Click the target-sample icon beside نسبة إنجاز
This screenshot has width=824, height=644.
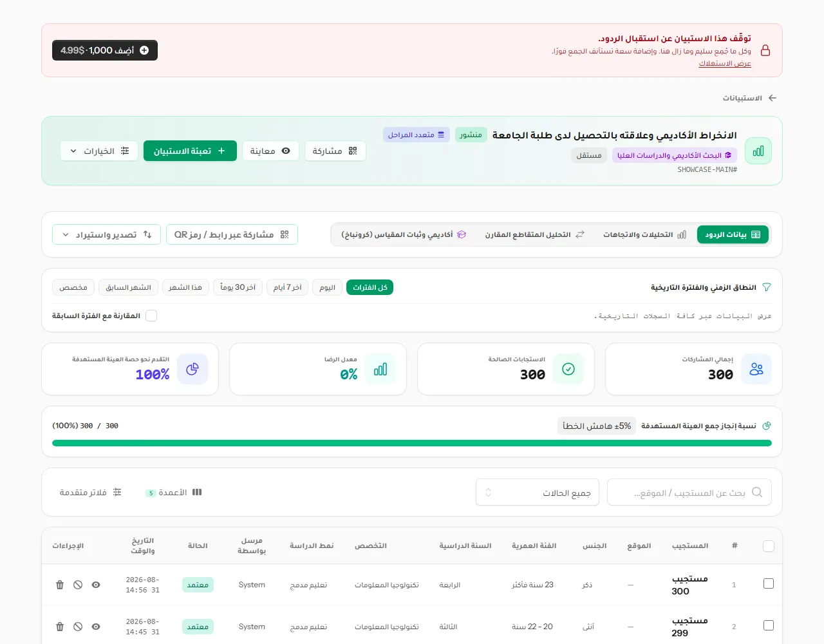coord(767,426)
